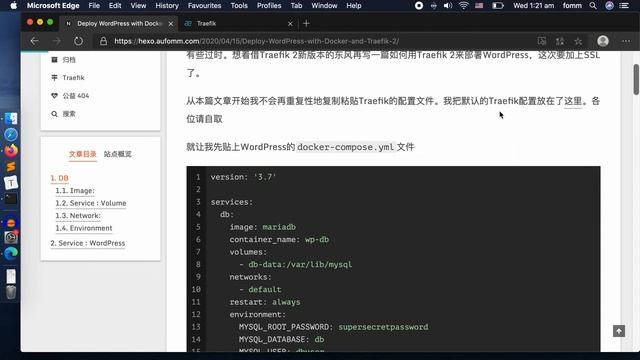
Task: Open Typora from the Dock
Action: pyautogui.click(x=11, y=183)
